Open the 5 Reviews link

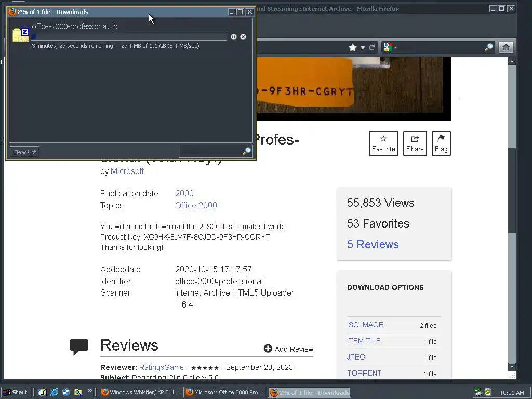point(373,244)
